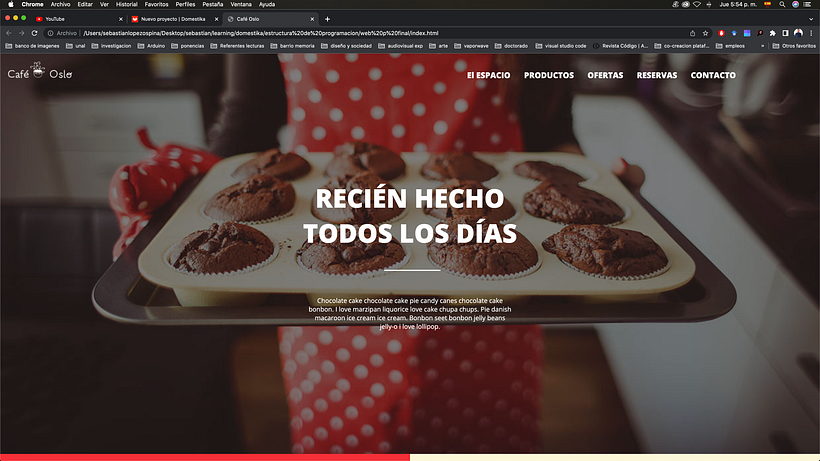
Task: Open the blue graduation cap extension
Action: tap(734, 33)
